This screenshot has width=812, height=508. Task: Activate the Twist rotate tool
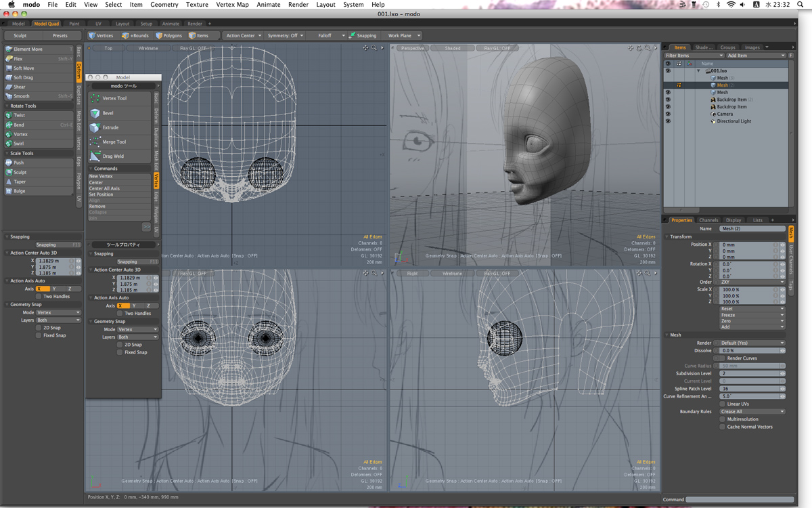click(x=19, y=116)
